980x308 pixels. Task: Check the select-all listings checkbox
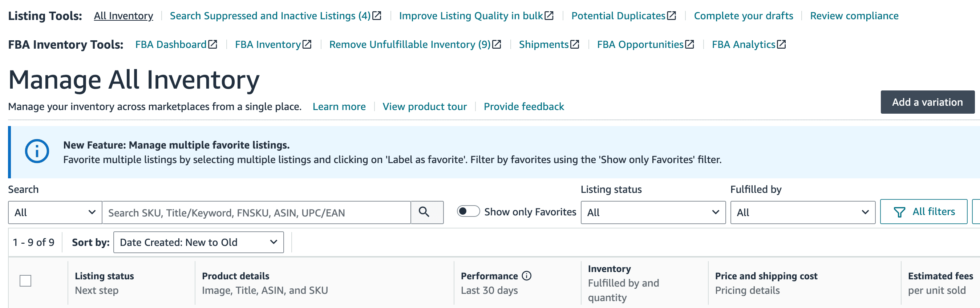(25, 281)
